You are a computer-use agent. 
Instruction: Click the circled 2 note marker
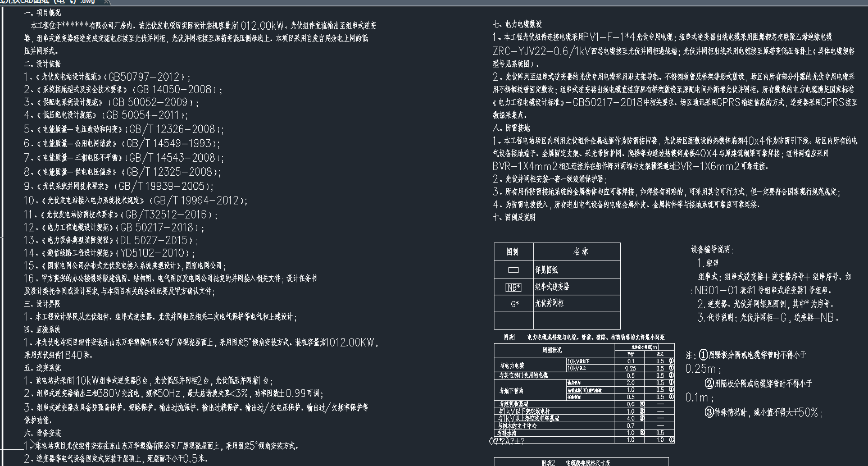pyautogui.click(x=710, y=383)
